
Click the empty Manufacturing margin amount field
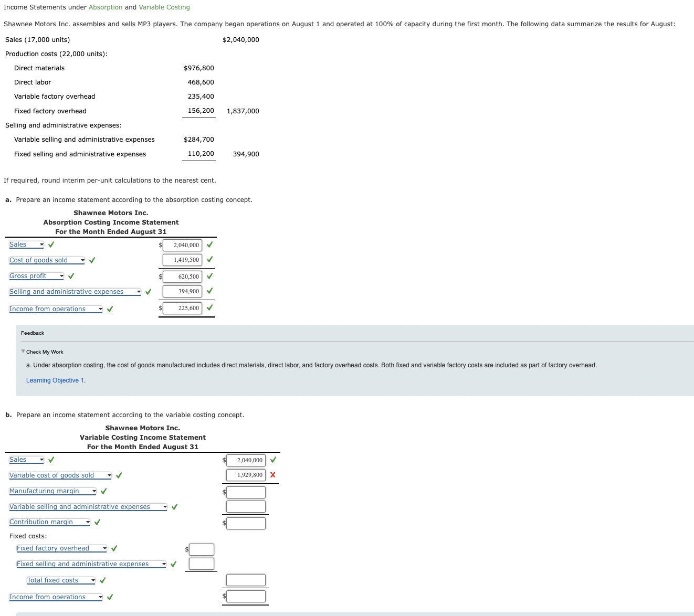(245, 492)
